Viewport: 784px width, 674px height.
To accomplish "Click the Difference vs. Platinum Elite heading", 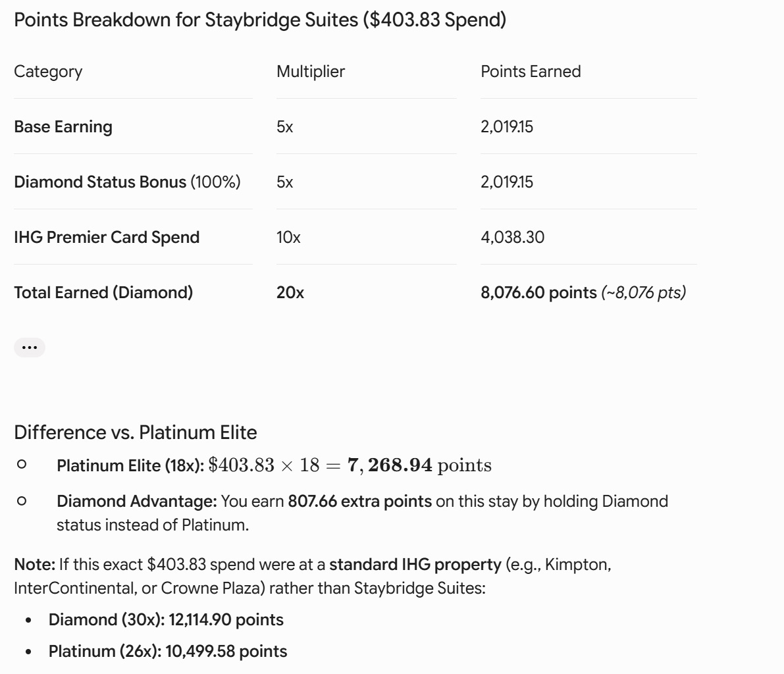I will pos(136,432).
